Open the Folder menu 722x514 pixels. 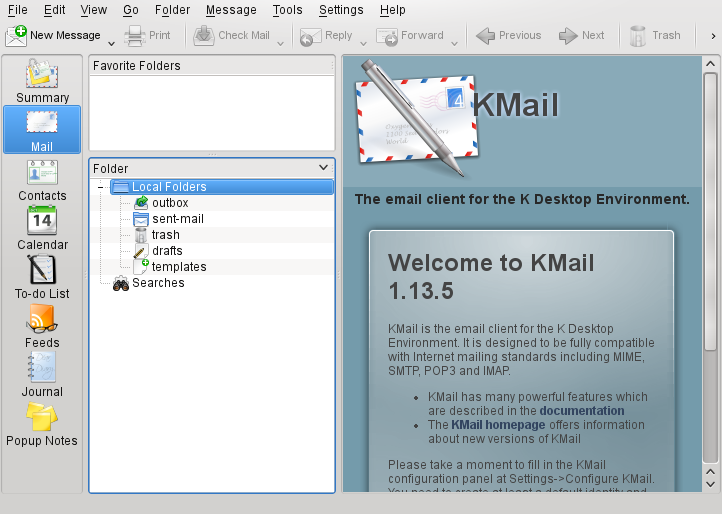[x=172, y=10]
